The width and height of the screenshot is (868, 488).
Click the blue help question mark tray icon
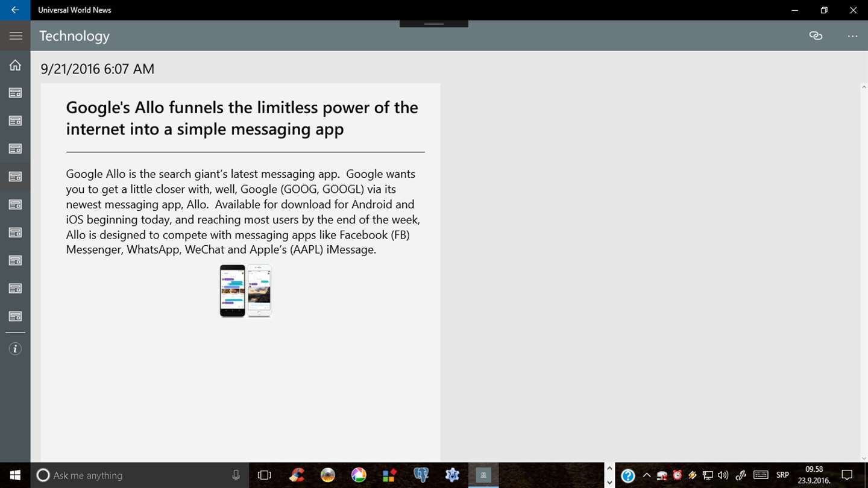[627, 476]
